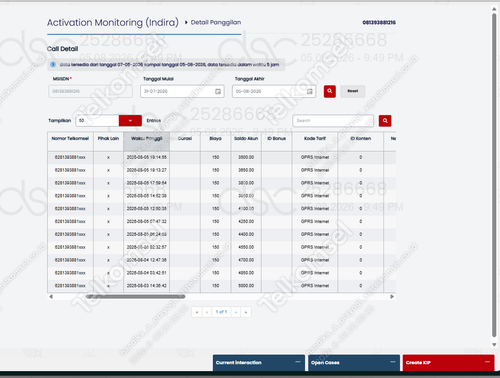The width and height of the screenshot is (500, 378).
Task: Open the Tanggal Akhir calendar picker icon
Action: coord(310,91)
